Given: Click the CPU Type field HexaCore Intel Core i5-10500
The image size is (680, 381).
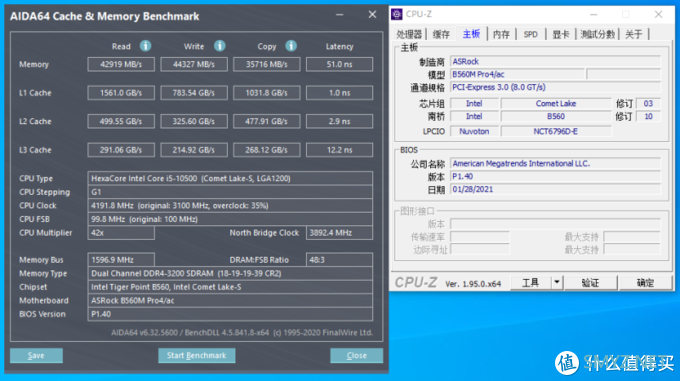Looking at the screenshot, I should coord(230,178).
